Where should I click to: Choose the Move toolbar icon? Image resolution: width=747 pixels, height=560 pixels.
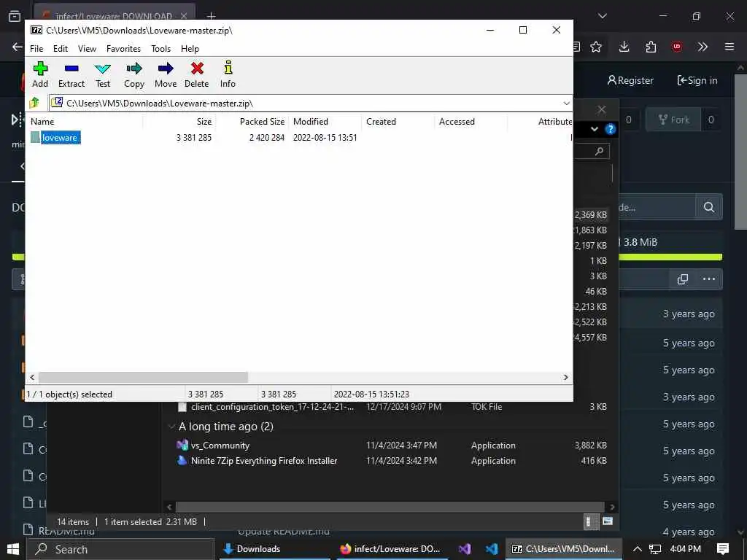tap(166, 75)
